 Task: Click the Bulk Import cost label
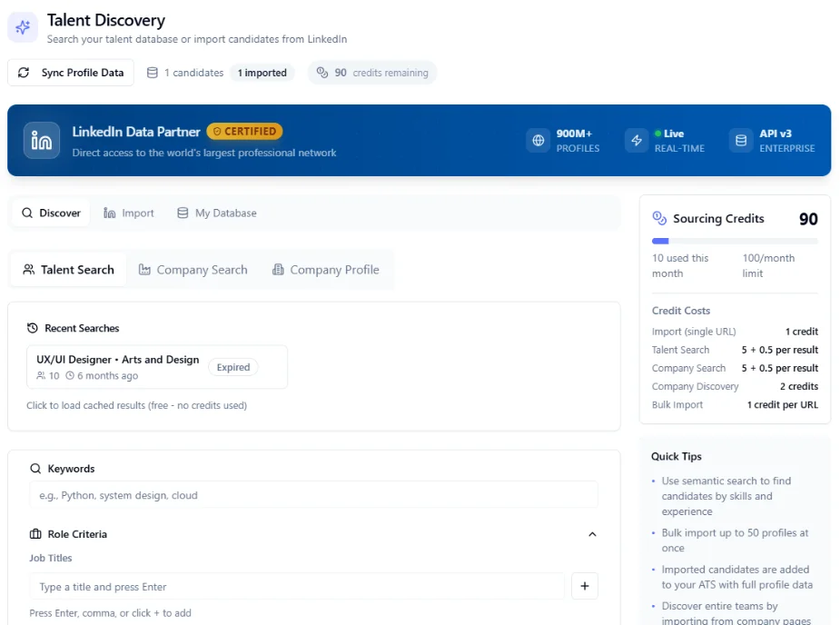677,404
